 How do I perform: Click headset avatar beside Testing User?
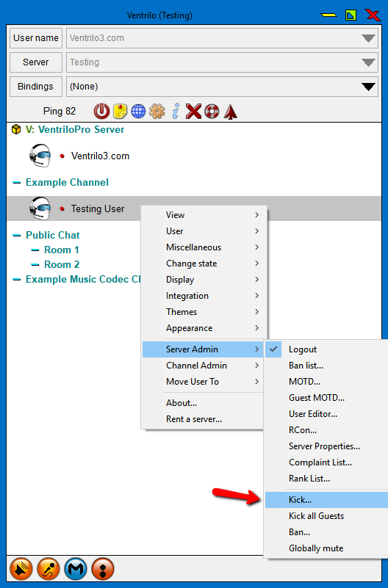tap(40, 208)
